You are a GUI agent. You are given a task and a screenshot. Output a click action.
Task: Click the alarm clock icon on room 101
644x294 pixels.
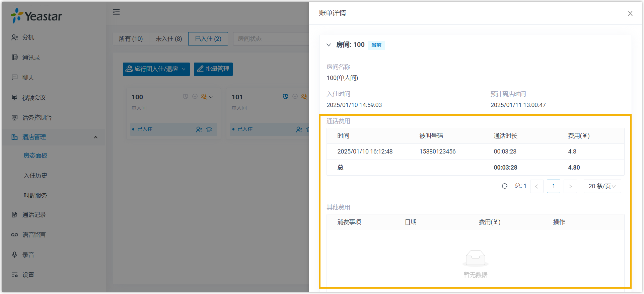(285, 97)
